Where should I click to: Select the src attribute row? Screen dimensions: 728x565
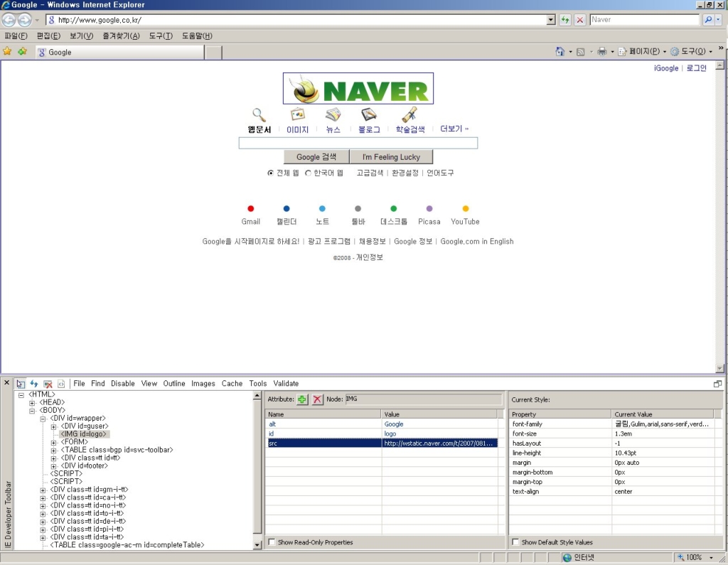pyautogui.click(x=382, y=443)
